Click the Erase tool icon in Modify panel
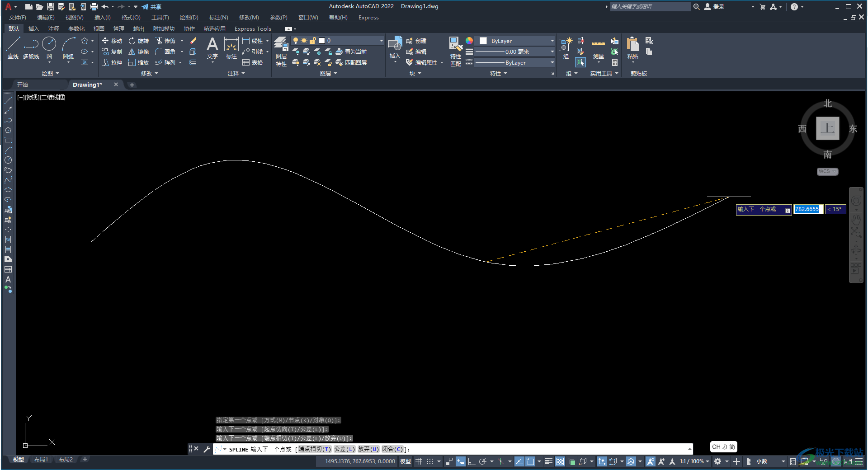Viewport: 868px width, 470px height. [x=193, y=41]
